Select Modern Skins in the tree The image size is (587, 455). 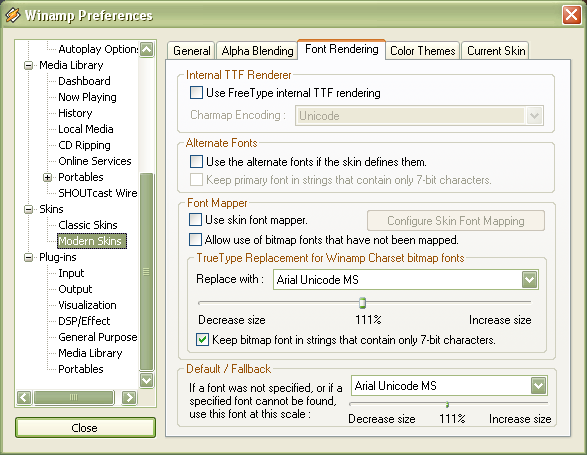[92, 241]
